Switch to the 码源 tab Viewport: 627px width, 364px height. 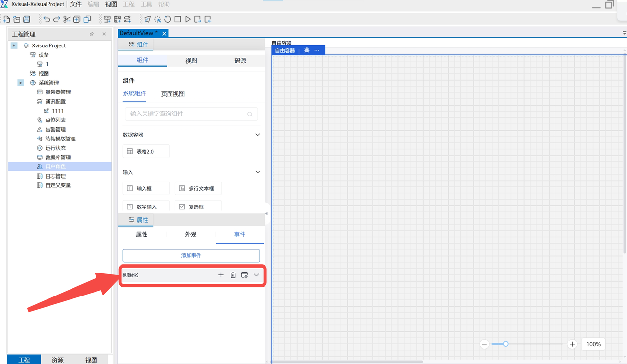point(240,60)
